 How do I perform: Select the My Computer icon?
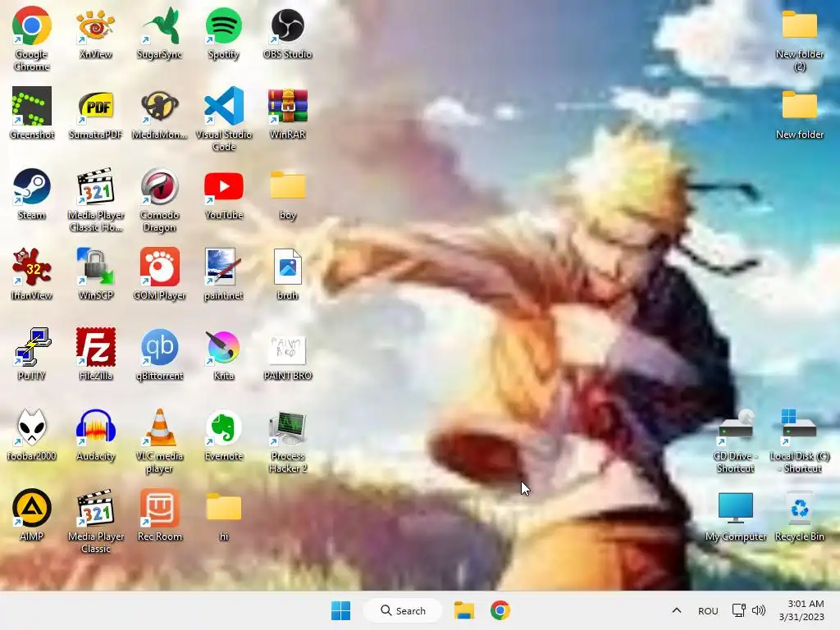coord(736,508)
